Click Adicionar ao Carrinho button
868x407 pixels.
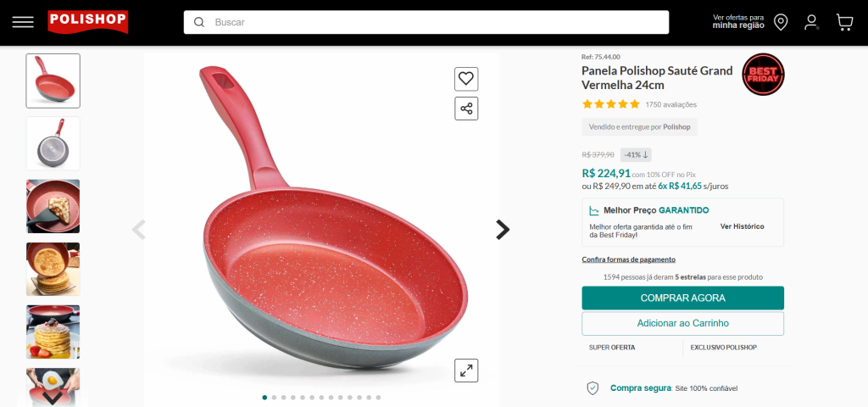(682, 323)
